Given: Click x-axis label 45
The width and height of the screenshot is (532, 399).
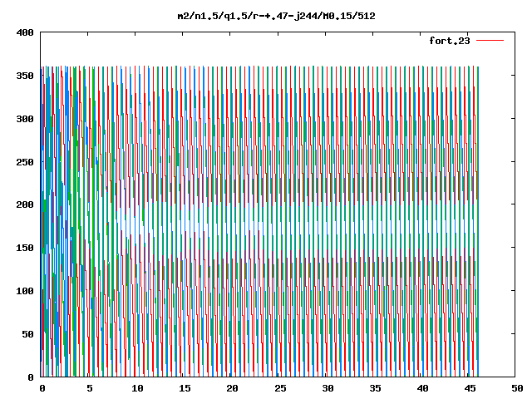Looking at the screenshot, I should tap(470, 388).
